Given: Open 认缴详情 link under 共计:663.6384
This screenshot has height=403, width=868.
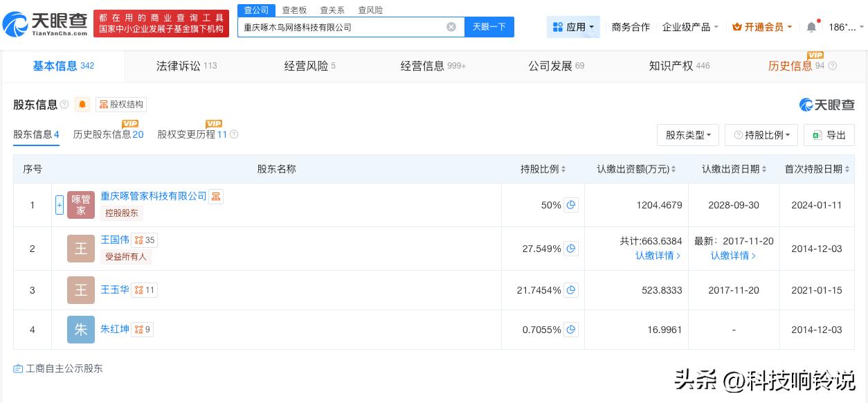Looking at the screenshot, I should click(x=658, y=256).
